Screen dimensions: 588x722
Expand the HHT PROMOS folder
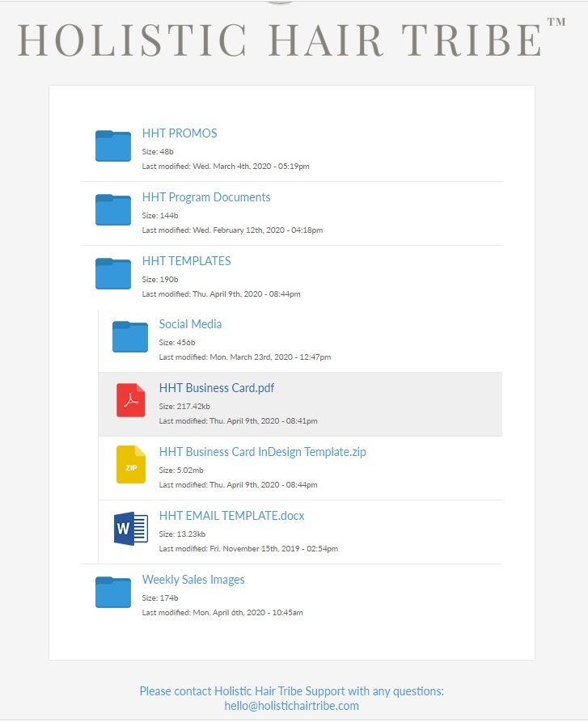(180, 133)
